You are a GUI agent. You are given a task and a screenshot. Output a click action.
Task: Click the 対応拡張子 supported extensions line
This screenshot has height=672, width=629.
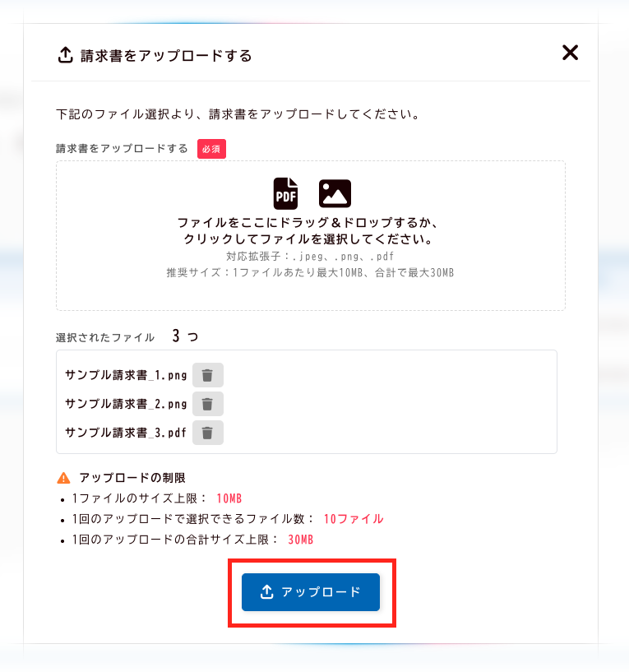pyautogui.click(x=310, y=257)
